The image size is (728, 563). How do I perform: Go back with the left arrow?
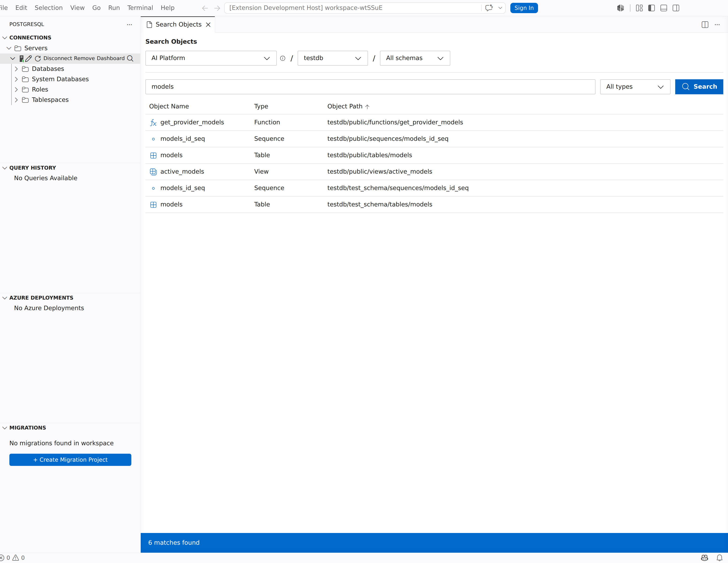[x=205, y=8]
